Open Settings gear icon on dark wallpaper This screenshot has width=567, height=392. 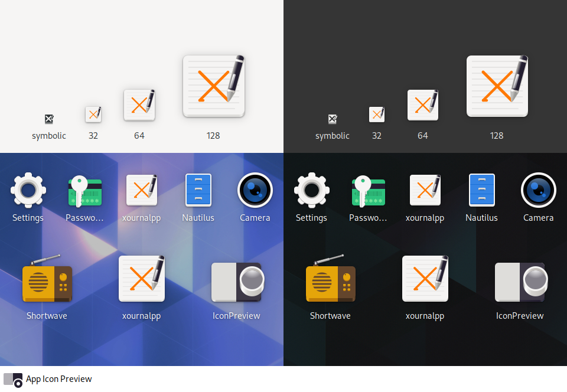point(312,190)
